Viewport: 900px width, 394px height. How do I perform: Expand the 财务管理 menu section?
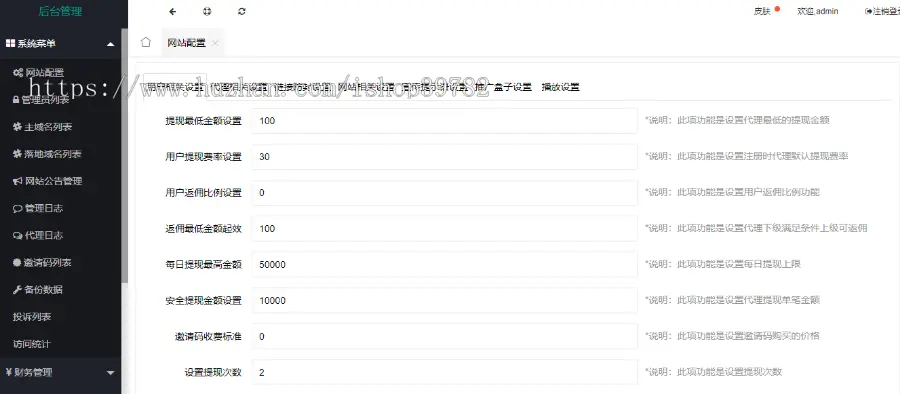click(60, 372)
